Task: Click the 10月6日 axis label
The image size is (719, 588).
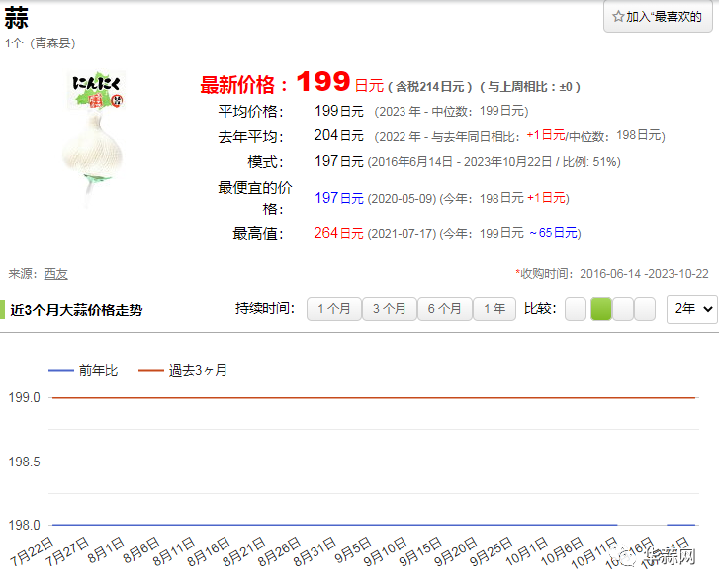Action: pyautogui.click(x=563, y=551)
